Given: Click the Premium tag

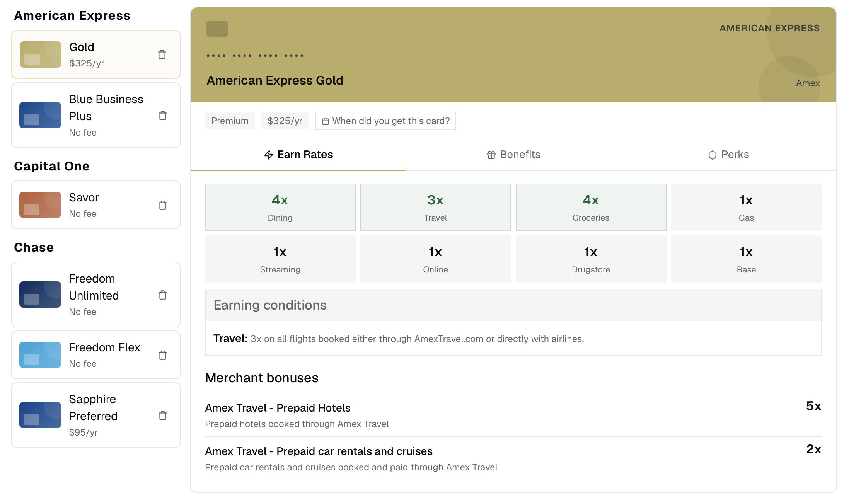Looking at the screenshot, I should (x=230, y=121).
